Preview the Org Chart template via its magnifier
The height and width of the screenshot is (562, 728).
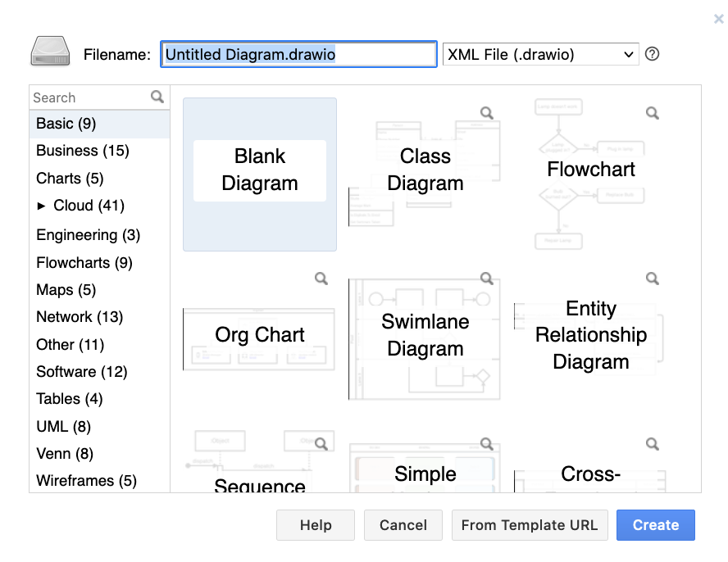[321, 279]
